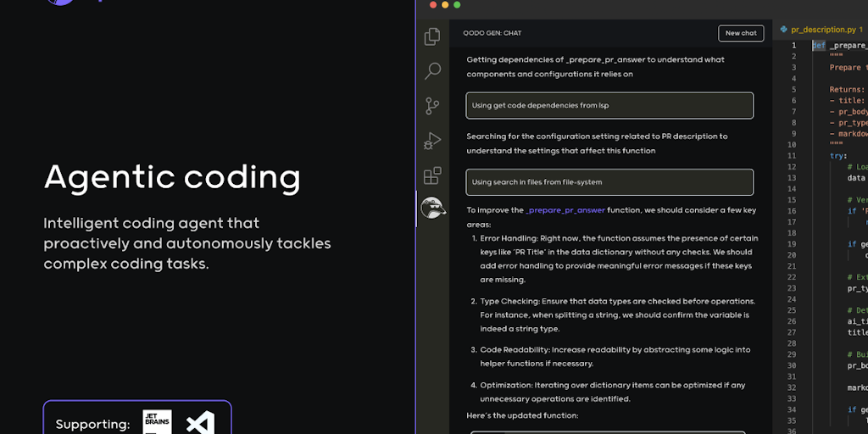Screen dimensions: 868x434
Task: Open the Explorer files icon in activity bar
Action: pyautogui.click(x=432, y=36)
